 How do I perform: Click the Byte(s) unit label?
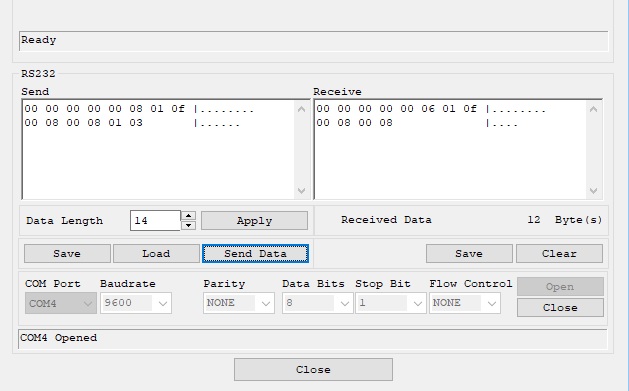coord(578,220)
